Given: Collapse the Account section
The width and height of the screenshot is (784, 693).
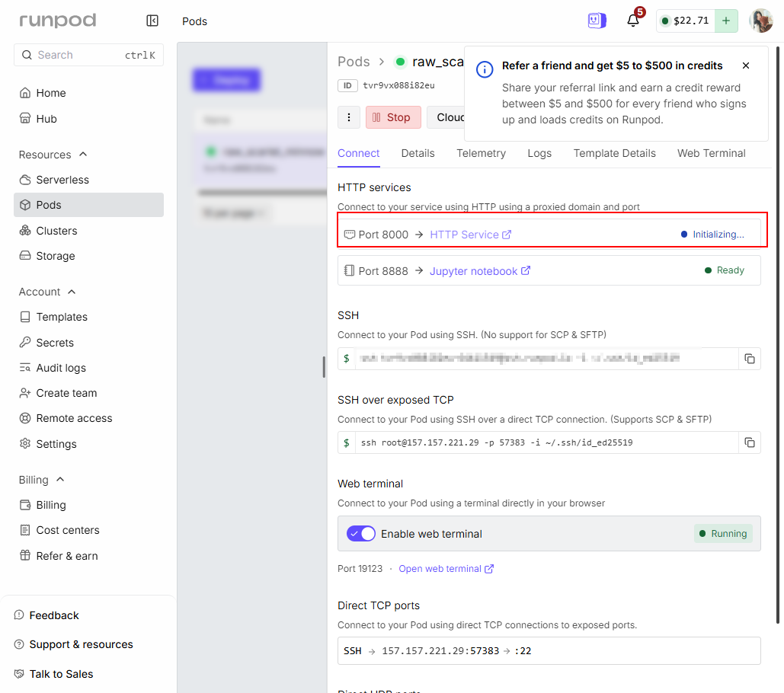Looking at the screenshot, I should (x=47, y=292).
